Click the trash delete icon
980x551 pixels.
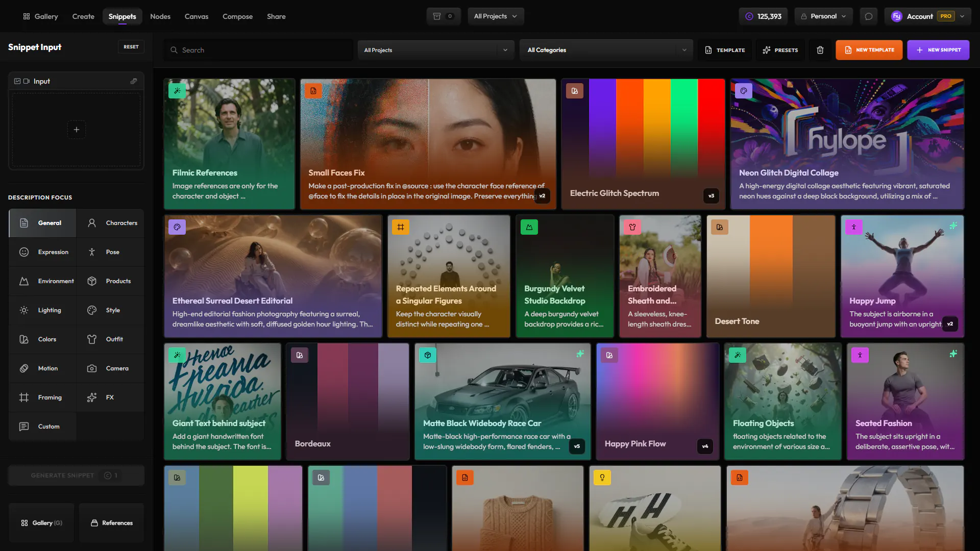pyautogui.click(x=820, y=50)
